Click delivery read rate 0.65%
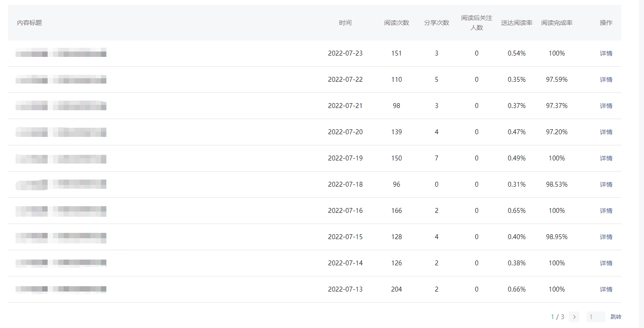This screenshot has width=644, height=328. [517, 211]
